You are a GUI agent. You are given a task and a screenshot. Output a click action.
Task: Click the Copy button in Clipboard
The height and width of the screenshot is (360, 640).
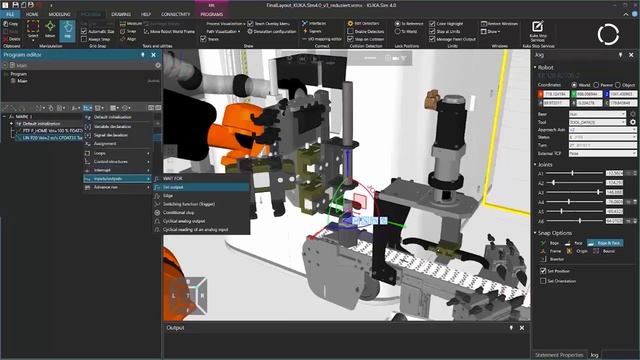[x=11, y=24]
